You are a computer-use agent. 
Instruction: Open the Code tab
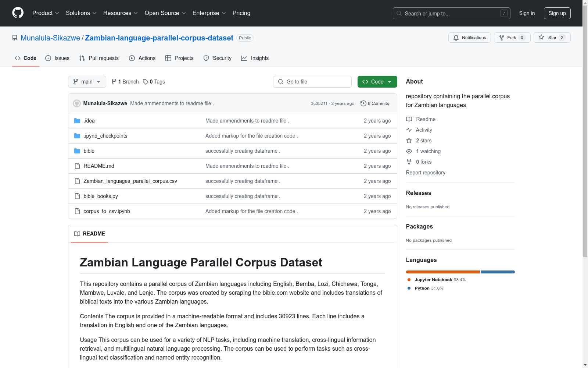tap(26, 58)
